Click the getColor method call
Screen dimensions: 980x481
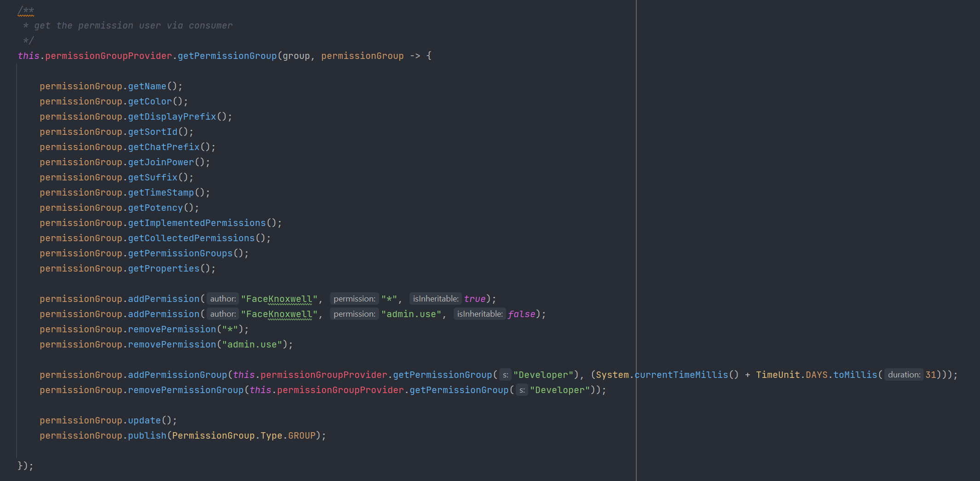point(150,101)
